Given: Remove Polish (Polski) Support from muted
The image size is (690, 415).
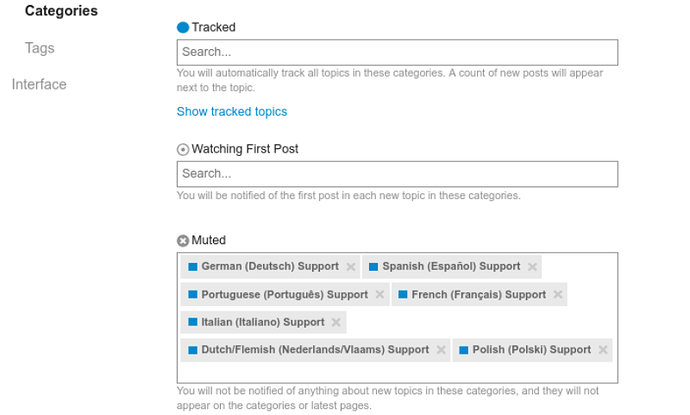Looking at the screenshot, I should 603,350.
